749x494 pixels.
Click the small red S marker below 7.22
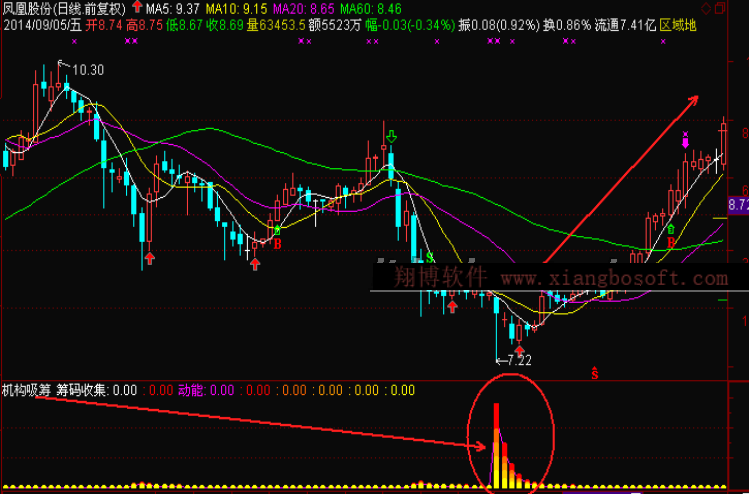(594, 373)
